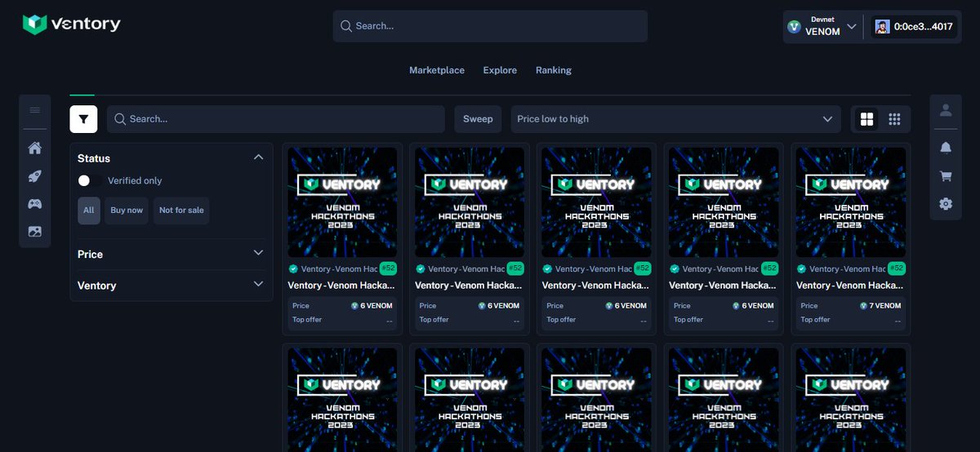Click the Venom network logo icon
980x452 pixels.
coord(794,27)
